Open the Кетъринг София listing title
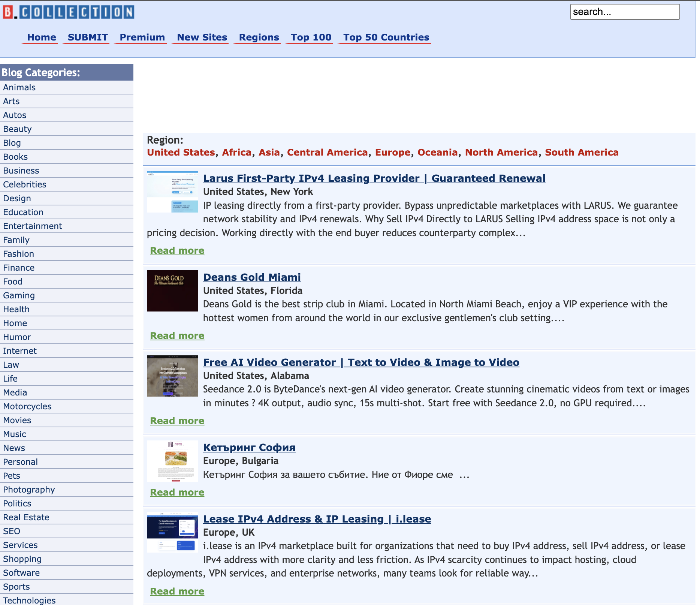 pos(249,448)
